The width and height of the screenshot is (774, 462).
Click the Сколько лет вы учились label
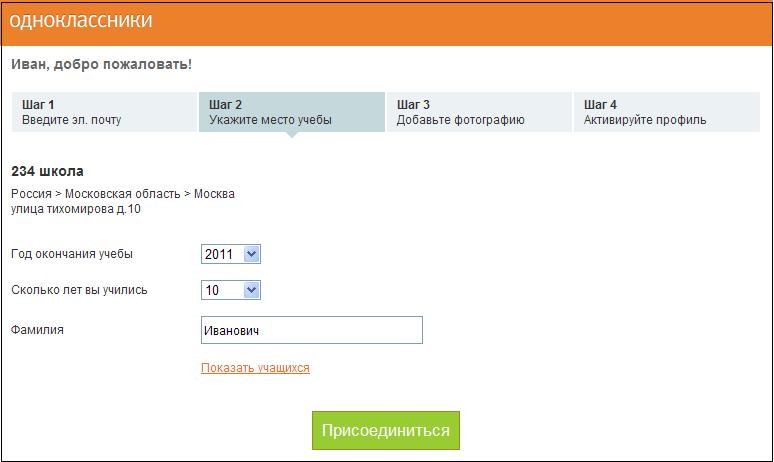coord(79,290)
